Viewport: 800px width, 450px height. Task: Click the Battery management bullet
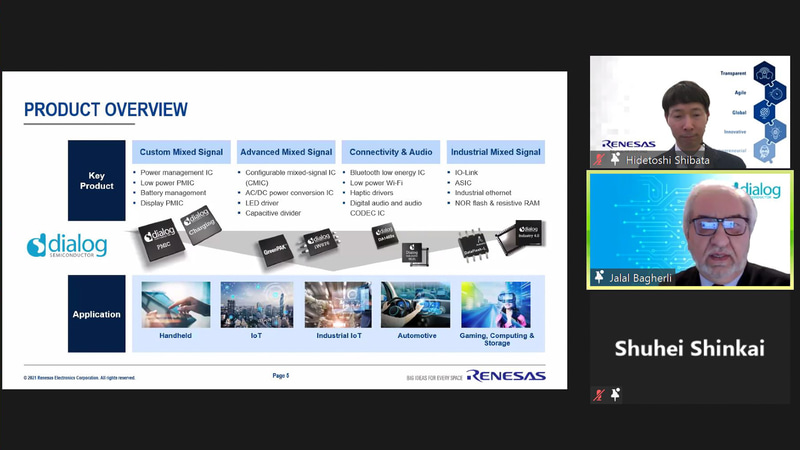tap(173, 193)
